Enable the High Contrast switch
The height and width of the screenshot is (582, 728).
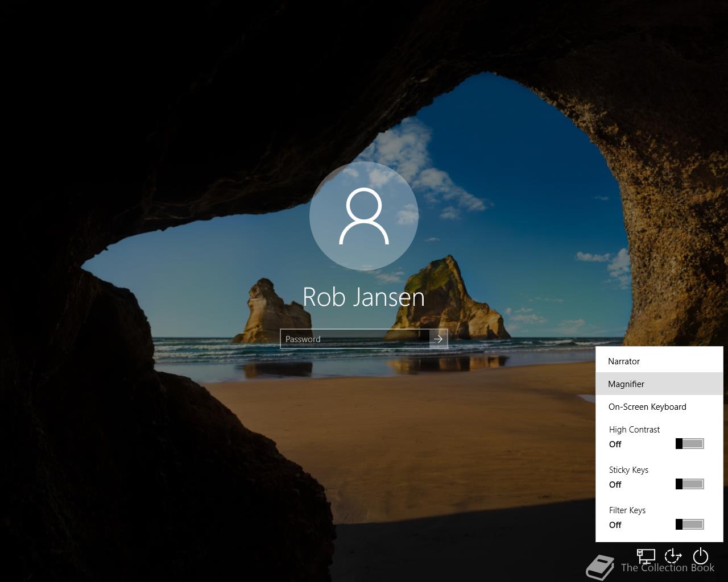pos(690,444)
